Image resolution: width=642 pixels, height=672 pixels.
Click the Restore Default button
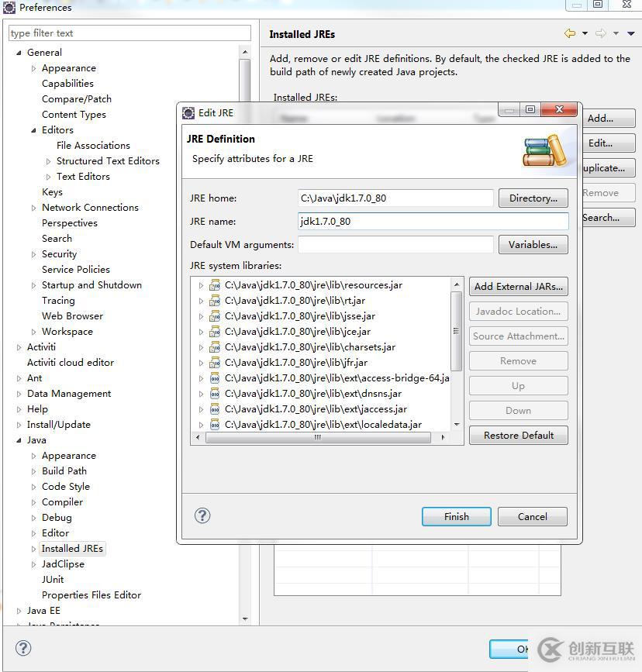coord(519,435)
